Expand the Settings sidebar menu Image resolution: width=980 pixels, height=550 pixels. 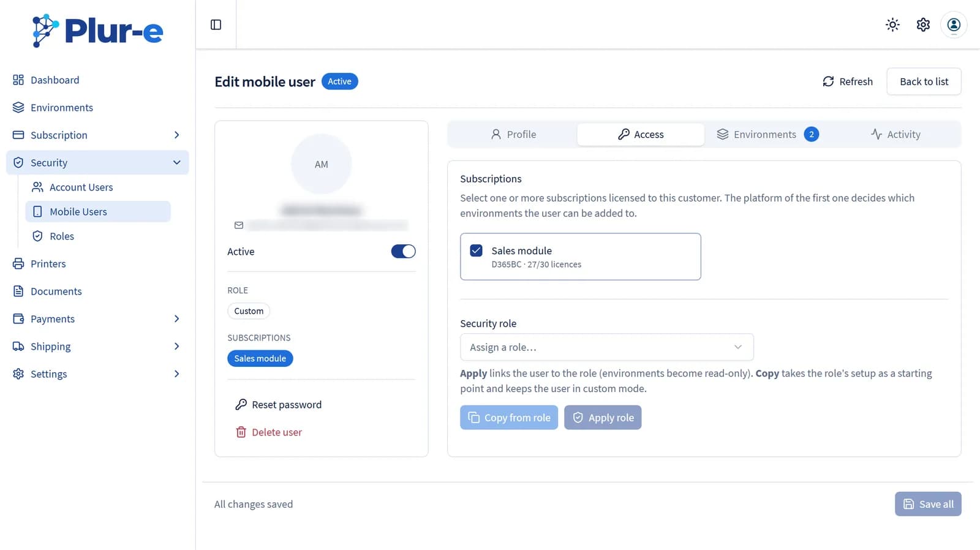97,374
